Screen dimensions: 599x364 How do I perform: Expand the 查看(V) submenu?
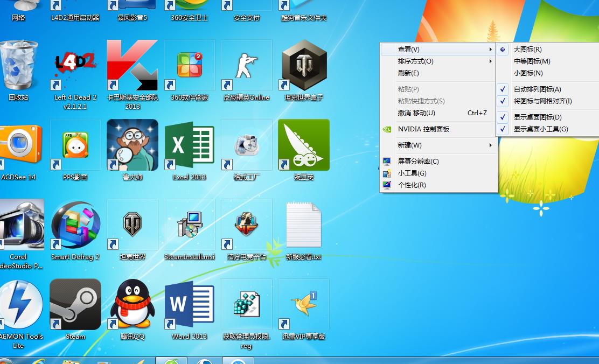(x=438, y=50)
